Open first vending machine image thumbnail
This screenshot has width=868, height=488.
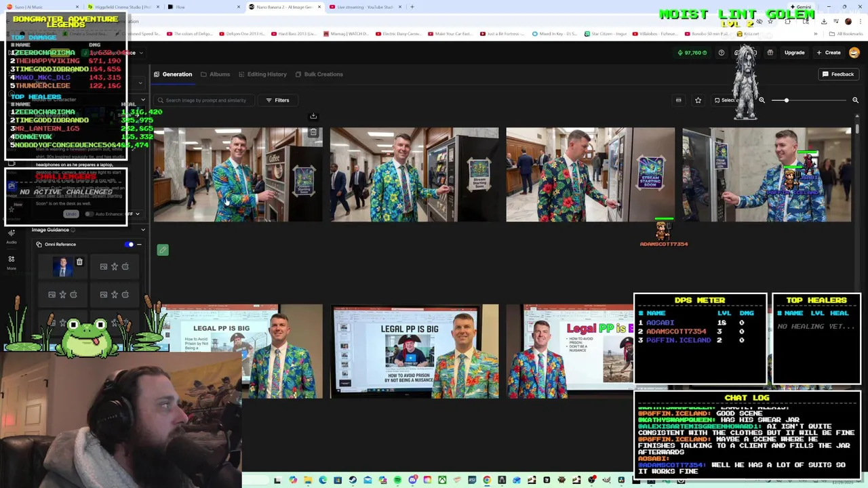point(237,175)
